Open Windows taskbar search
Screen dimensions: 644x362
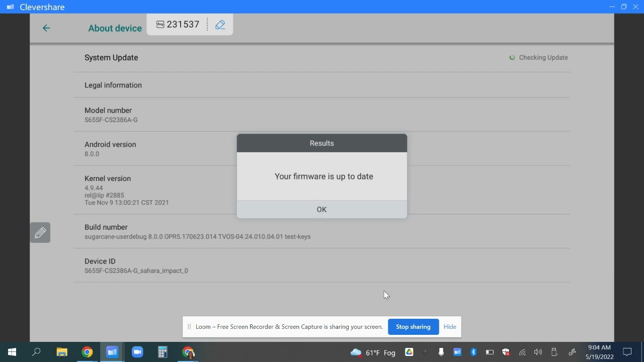click(36, 352)
